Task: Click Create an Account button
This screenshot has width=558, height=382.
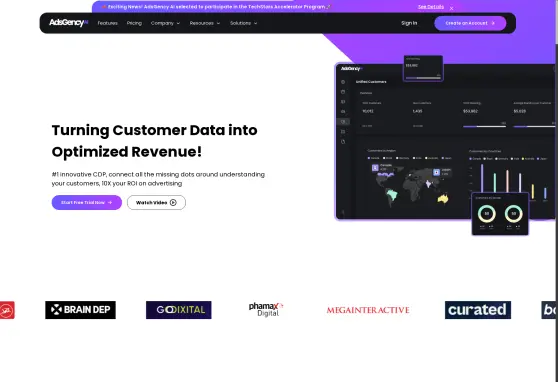Action: coord(470,23)
